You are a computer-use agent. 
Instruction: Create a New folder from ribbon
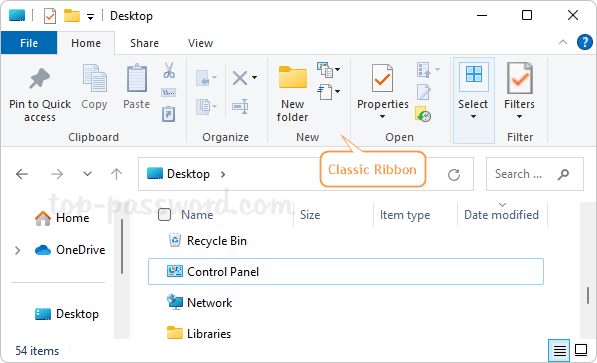click(292, 94)
